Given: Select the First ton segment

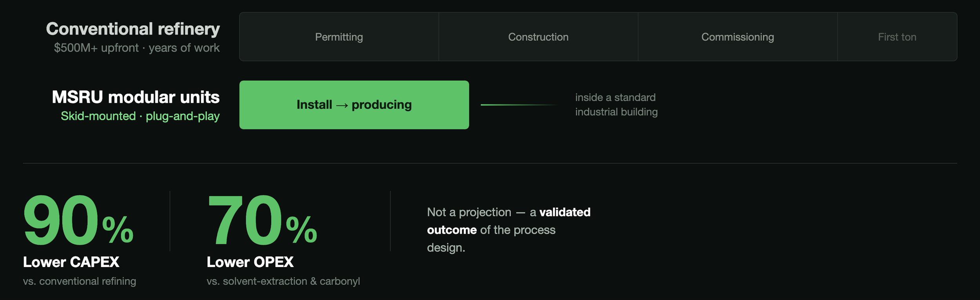Looking at the screenshot, I should (897, 36).
